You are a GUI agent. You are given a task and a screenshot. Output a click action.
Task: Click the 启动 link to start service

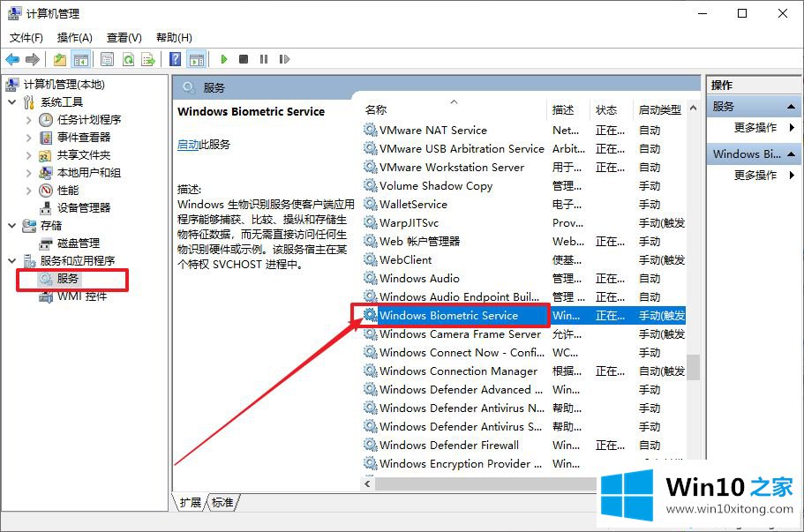tap(188, 145)
